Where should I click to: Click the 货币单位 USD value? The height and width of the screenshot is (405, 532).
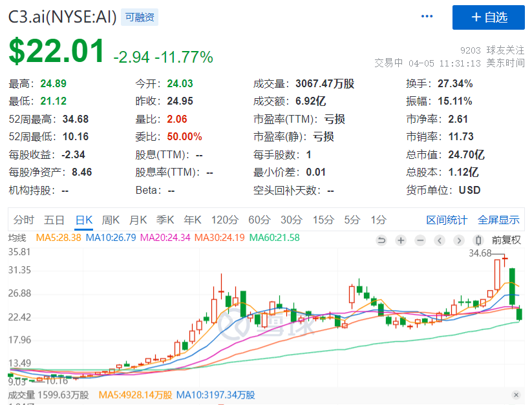pyautogui.click(x=469, y=190)
